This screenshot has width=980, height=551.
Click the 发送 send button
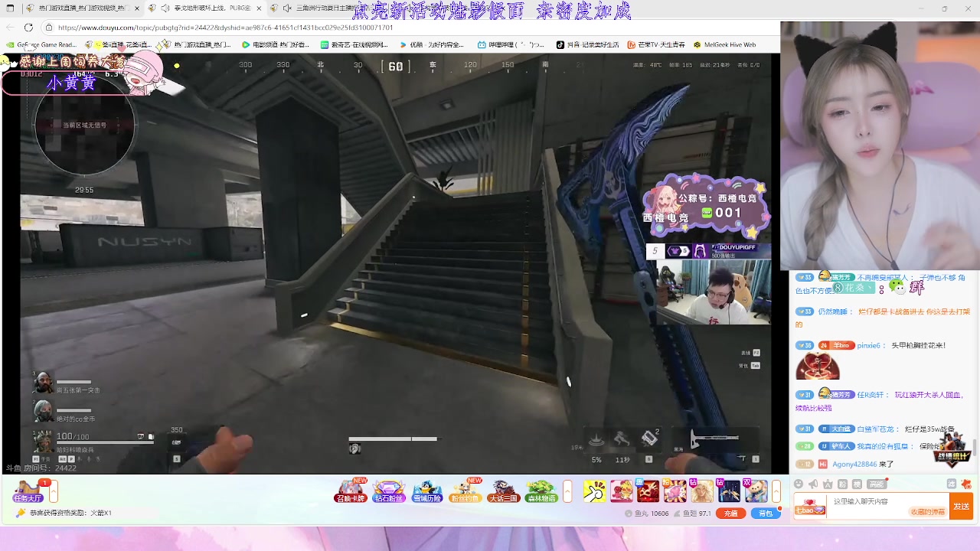[961, 506]
